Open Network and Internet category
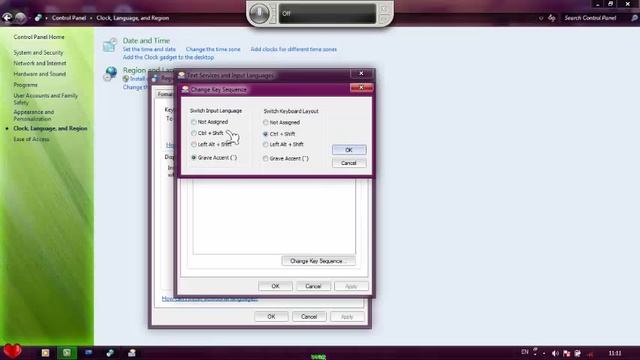The height and width of the screenshot is (360, 640). pyautogui.click(x=40, y=63)
